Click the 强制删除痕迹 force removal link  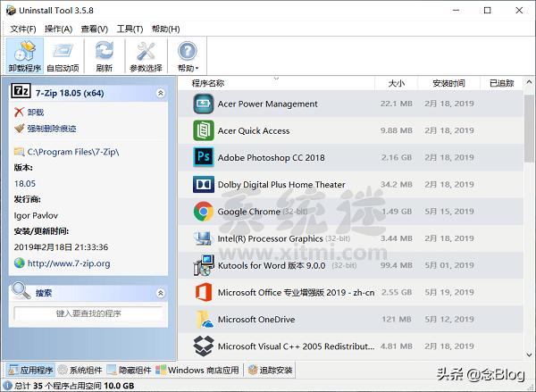pyautogui.click(x=52, y=129)
